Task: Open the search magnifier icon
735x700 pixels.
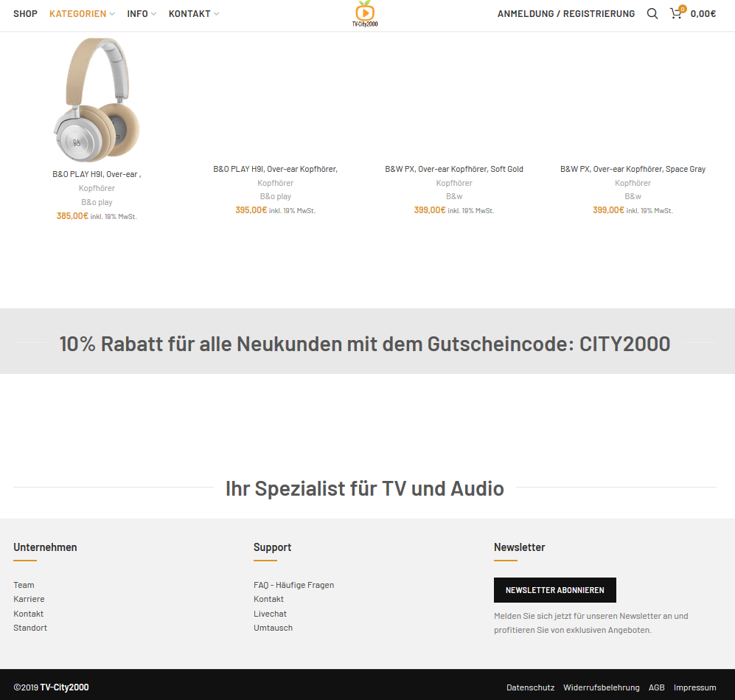Action: pos(652,13)
